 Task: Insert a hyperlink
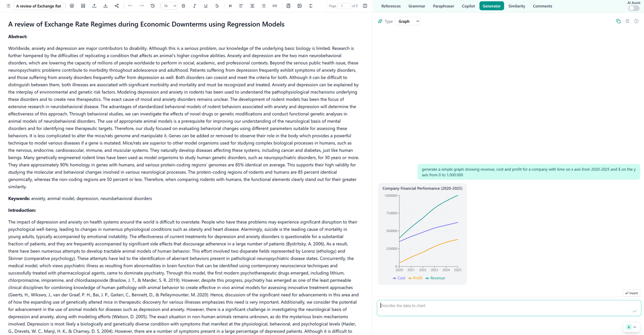275,6
